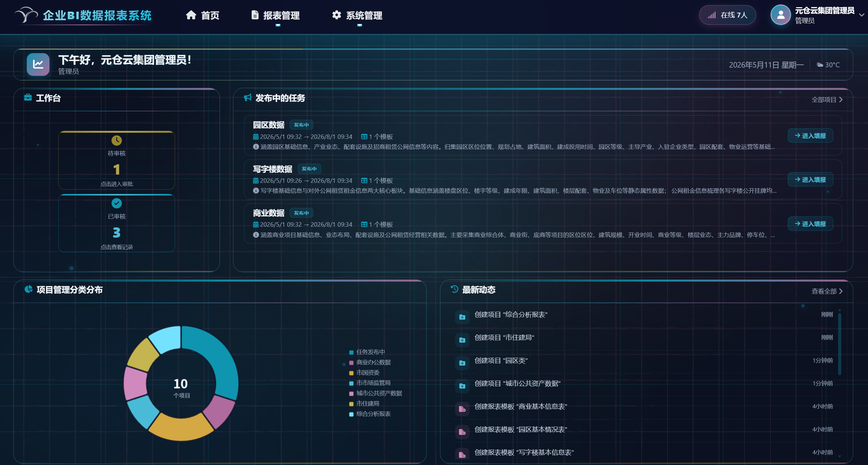This screenshot has height=465, width=868.
Task: Click the folder icon for "城市公共资产数据" entry
Action: [462, 386]
